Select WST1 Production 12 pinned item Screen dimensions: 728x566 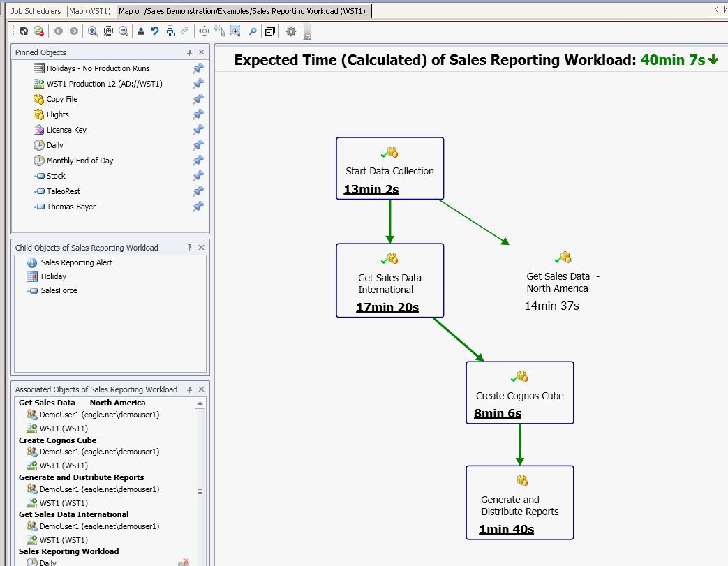click(x=105, y=84)
